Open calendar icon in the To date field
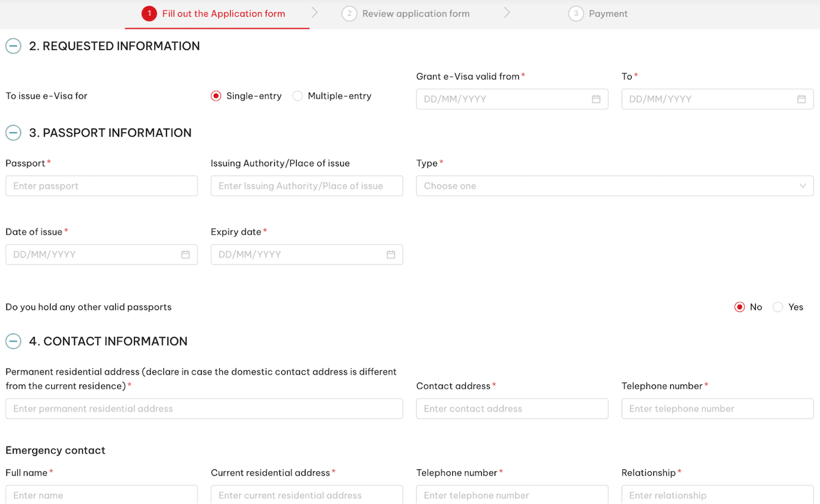 tap(801, 99)
